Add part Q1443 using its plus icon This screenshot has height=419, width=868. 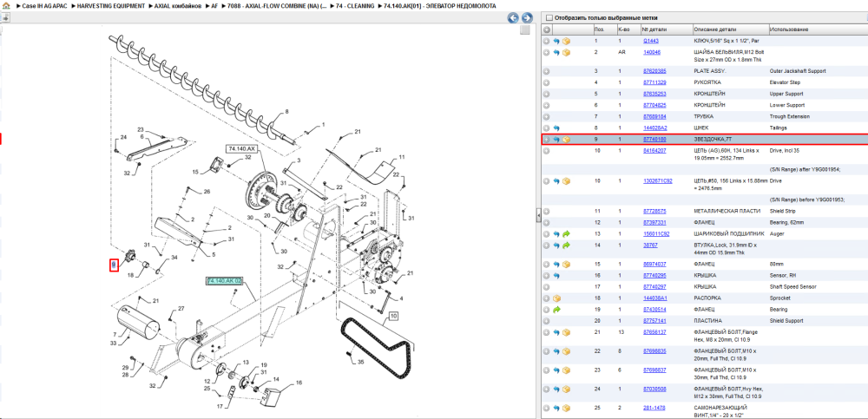tap(546, 41)
